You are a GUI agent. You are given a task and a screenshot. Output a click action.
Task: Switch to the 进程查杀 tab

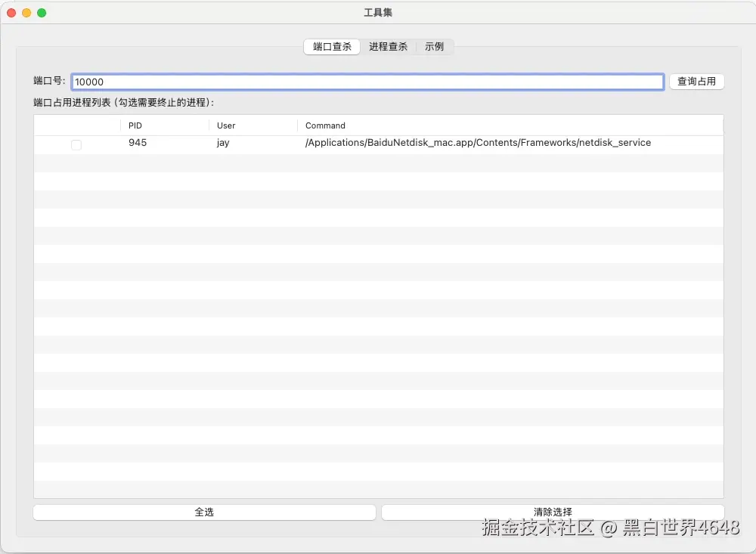[388, 46]
